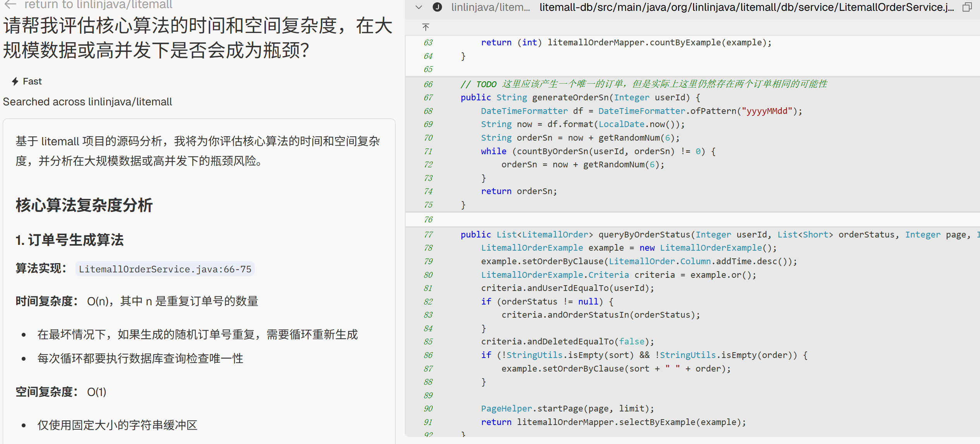
Task: Open the LitemallOrderService.java file path link
Action: pyautogui.click(x=746, y=7)
